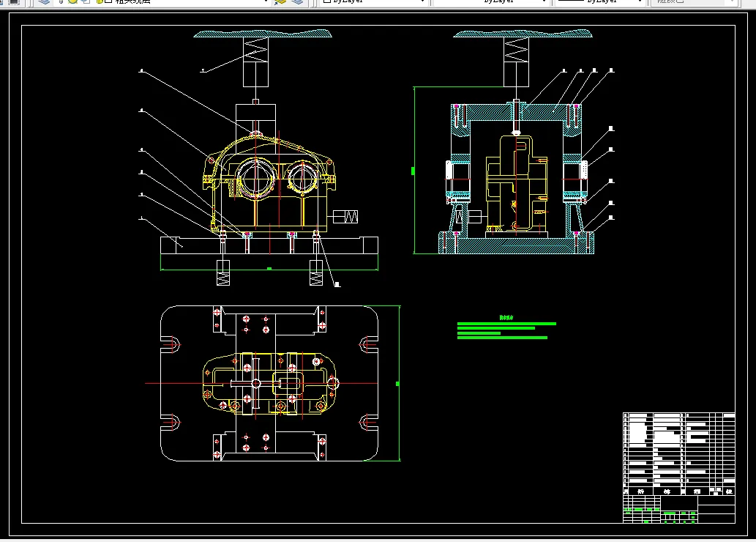Select the green height dimension left of section view

click(x=413, y=171)
